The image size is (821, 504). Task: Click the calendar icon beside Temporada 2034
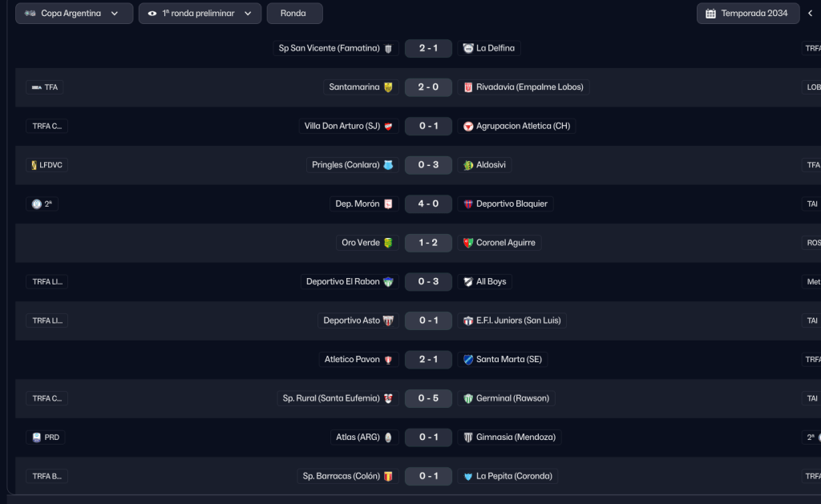pyautogui.click(x=711, y=14)
